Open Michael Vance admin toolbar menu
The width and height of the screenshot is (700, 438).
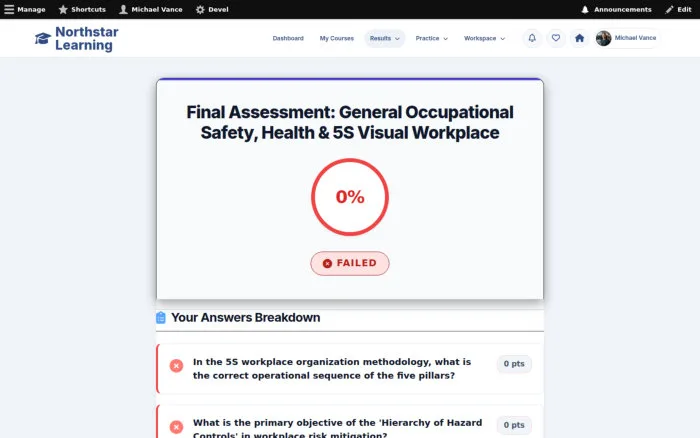(x=151, y=9)
